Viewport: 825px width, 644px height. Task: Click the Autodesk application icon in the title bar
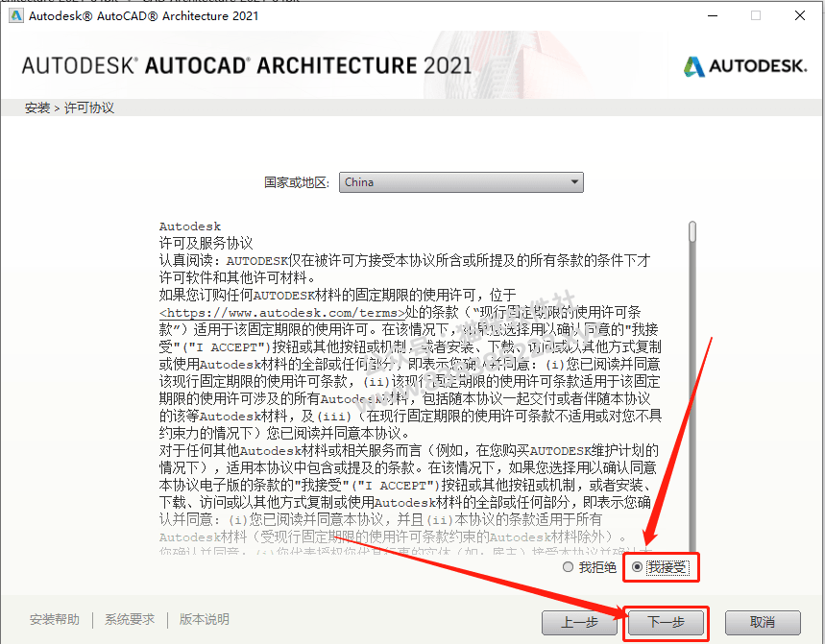pos(15,15)
